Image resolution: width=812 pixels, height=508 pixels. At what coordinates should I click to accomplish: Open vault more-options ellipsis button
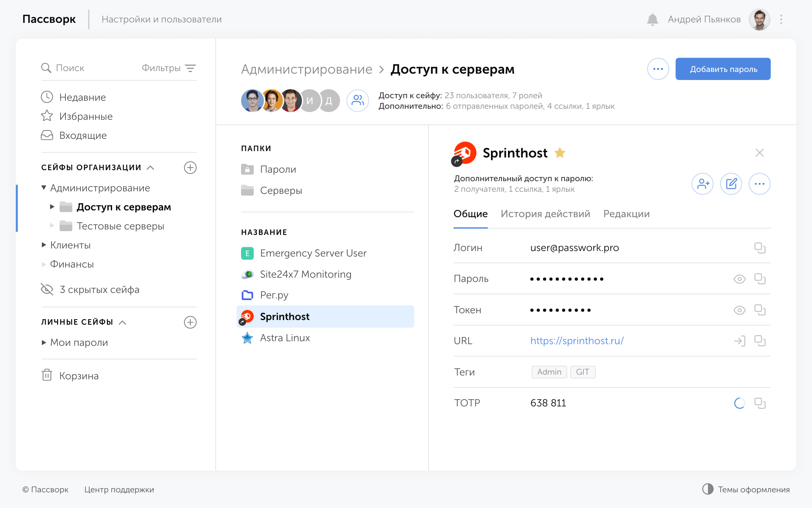coord(658,69)
